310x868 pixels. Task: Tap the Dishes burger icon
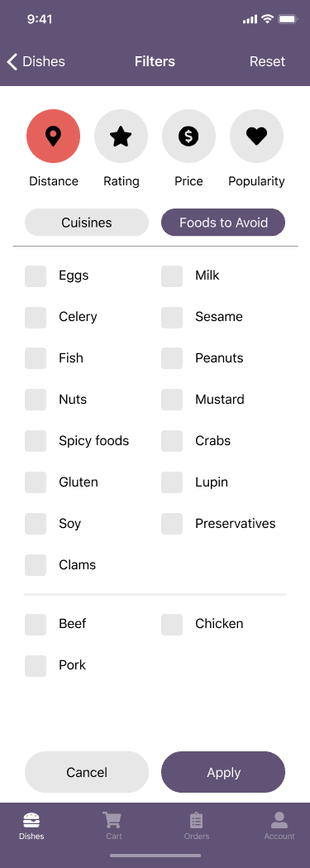point(31,820)
